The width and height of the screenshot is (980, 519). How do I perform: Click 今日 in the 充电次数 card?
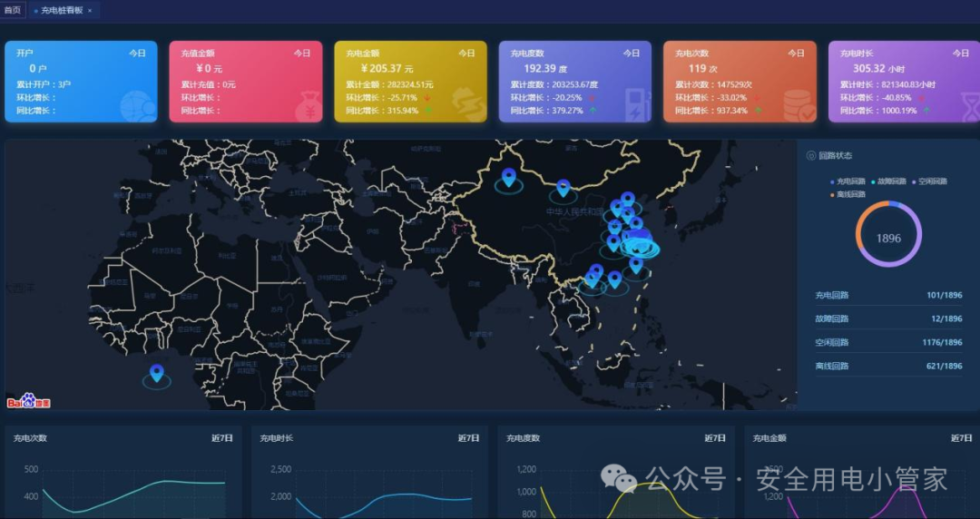tap(797, 54)
